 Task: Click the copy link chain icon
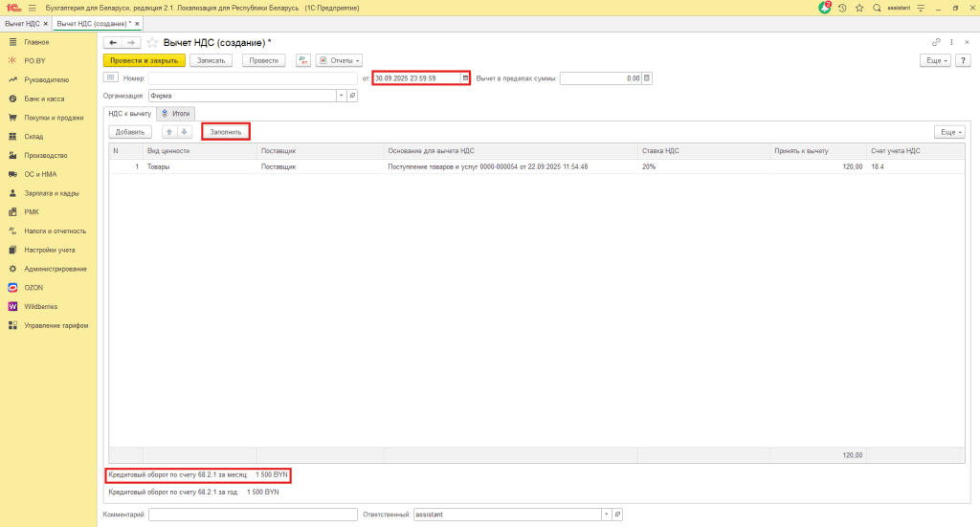[x=935, y=43]
